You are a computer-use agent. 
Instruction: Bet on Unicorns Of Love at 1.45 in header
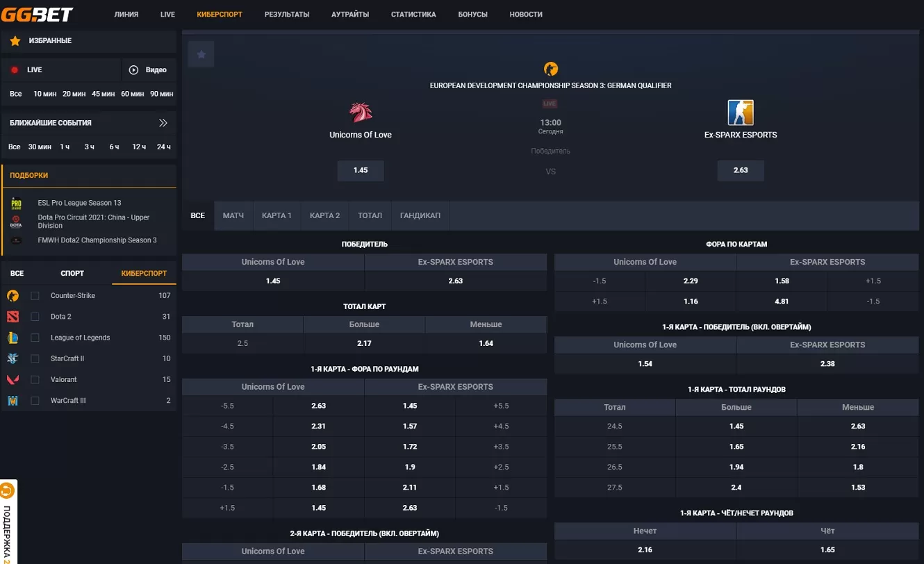361,170
